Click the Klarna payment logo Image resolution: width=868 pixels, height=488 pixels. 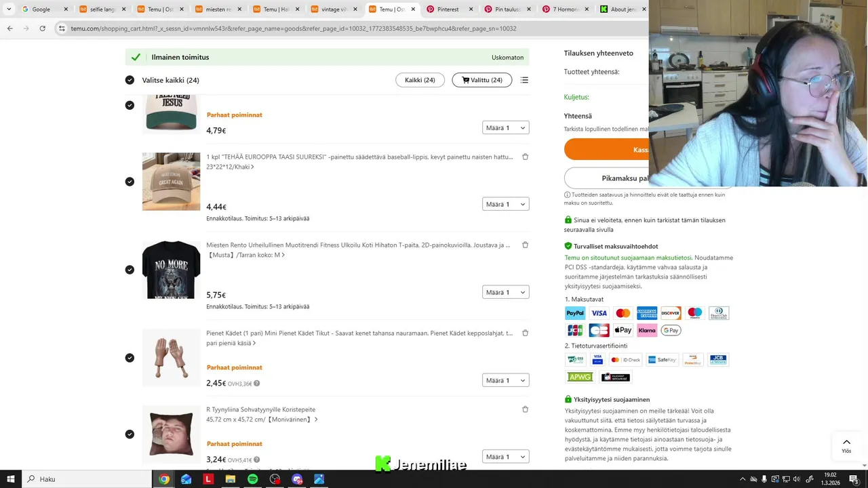(647, 330)
